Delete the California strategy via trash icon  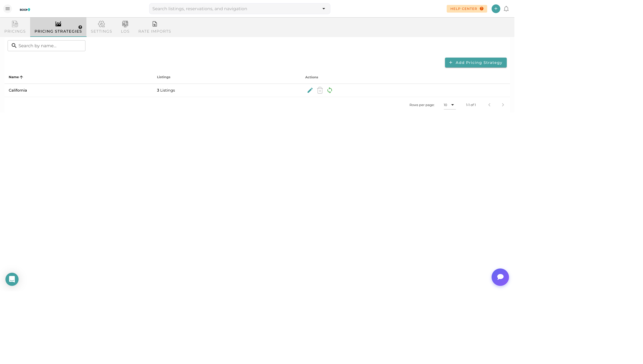320,90
